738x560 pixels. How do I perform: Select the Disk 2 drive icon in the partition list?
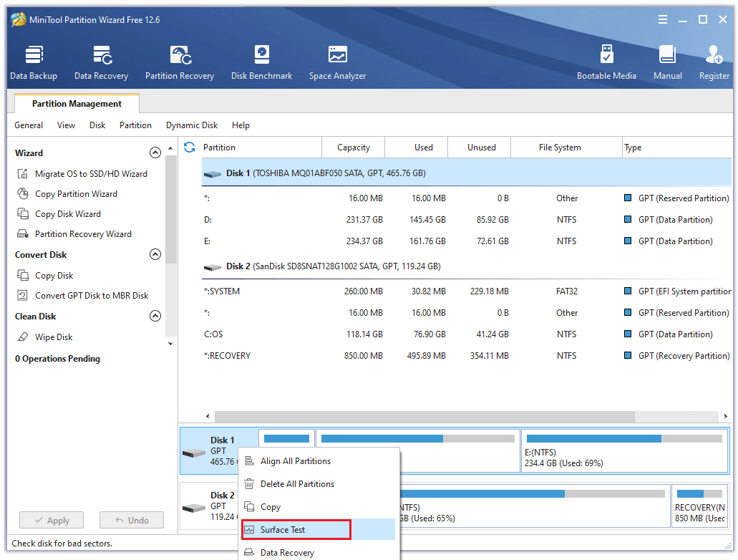(213, 267)
